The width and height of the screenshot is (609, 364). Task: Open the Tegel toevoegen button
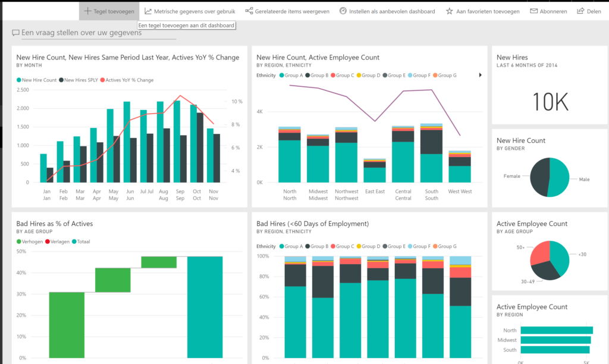(x=109, y=11)
